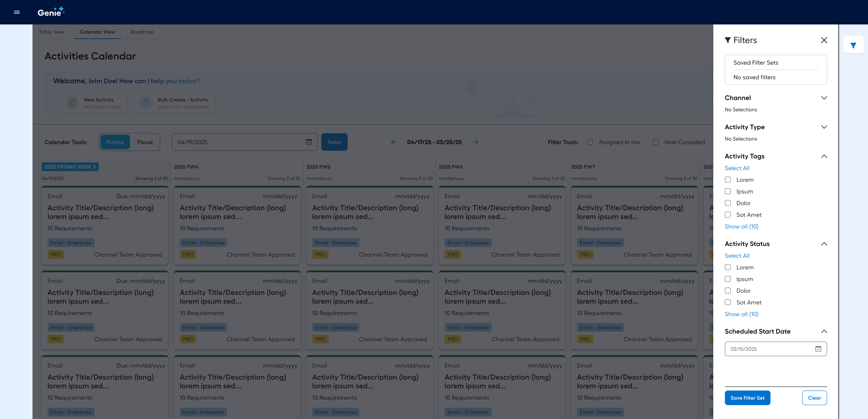
Task: Switch to Table View tab
Action: (x=51, y=32)
